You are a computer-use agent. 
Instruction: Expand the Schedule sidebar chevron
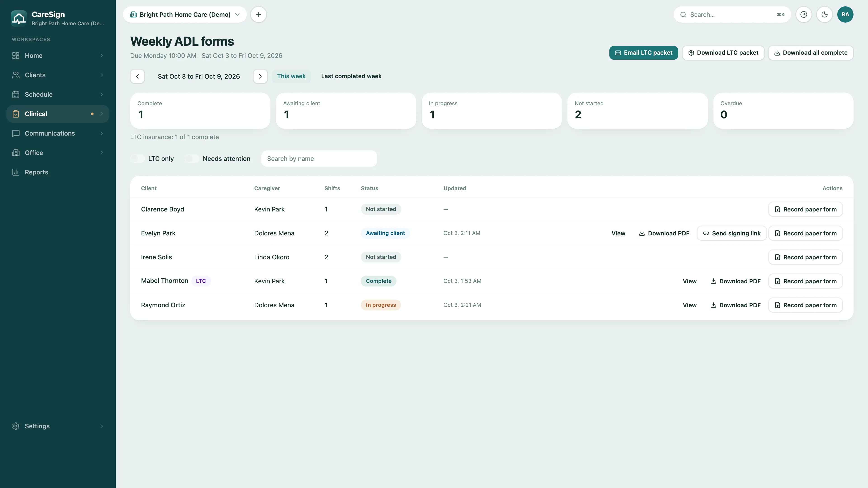(x=101, y=95)
